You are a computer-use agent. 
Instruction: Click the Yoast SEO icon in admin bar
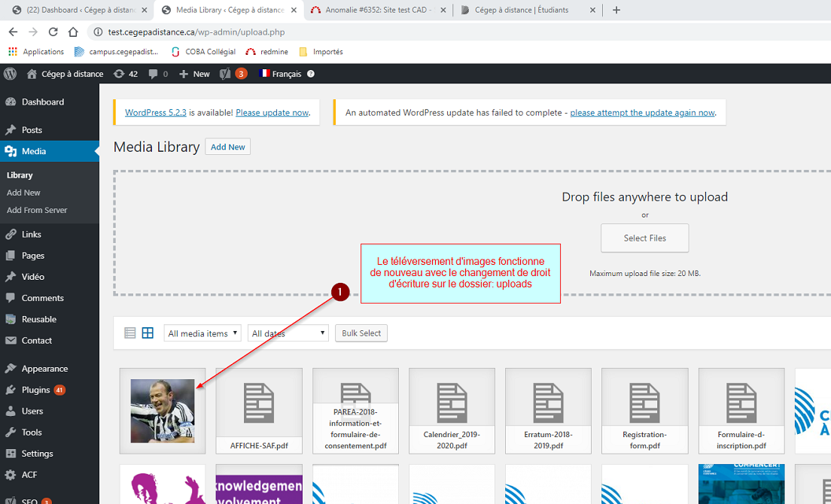(x=226, y=74)
